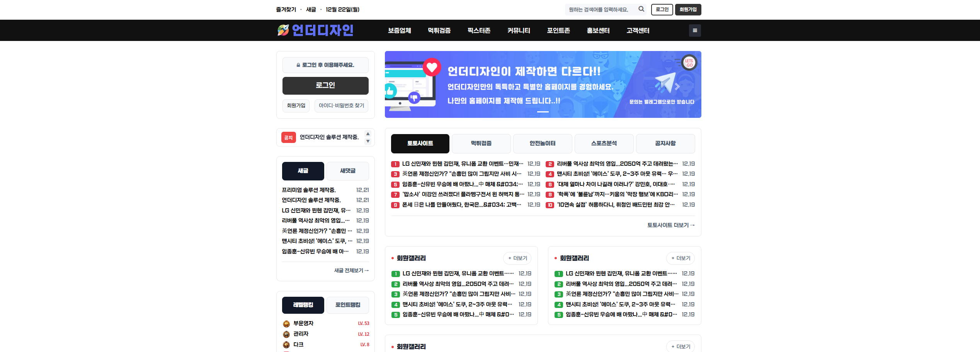The height and width of the screenshot is (352, 980).
Task: Click the red 공지 notice badge
Action: pyautogui.click(x=288, y=138)
